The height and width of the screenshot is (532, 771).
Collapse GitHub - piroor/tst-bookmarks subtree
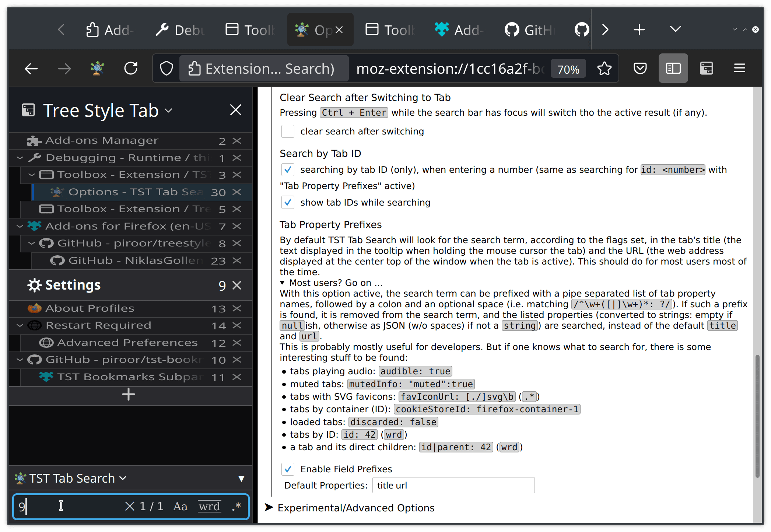point(20,360)
